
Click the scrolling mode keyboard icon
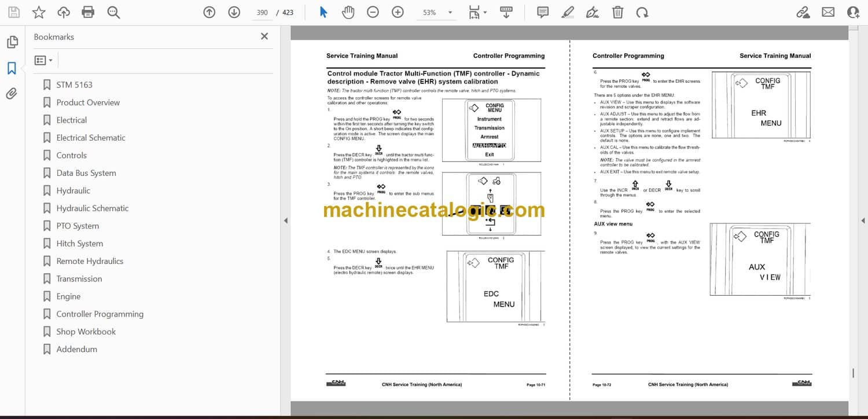(x=506, y=12)
